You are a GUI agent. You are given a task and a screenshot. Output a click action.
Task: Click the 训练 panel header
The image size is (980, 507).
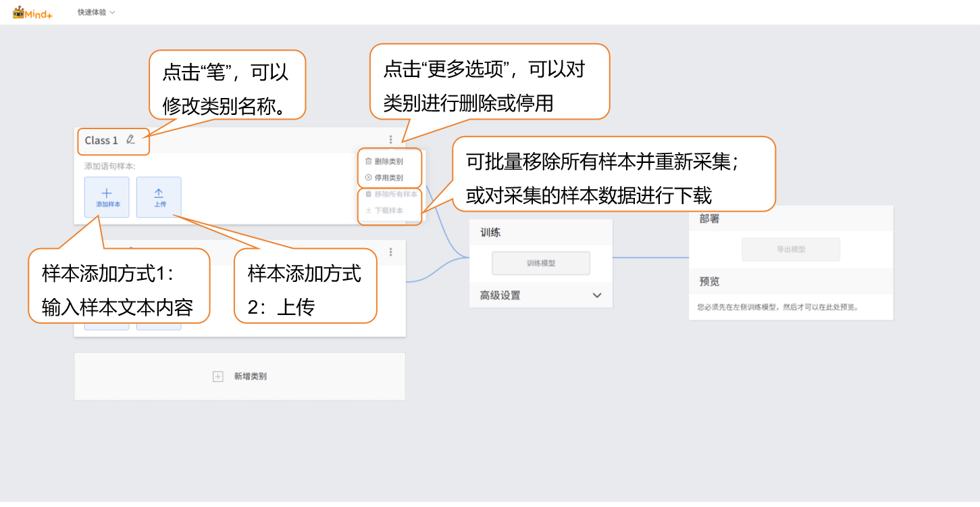(x=490, y=233)
